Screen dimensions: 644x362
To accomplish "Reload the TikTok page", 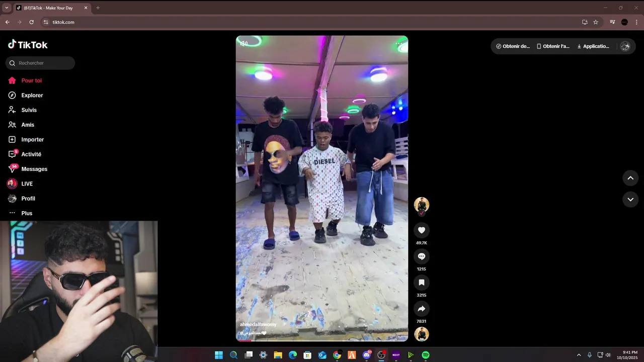I will pyautogui.click(x=32, y=22).
